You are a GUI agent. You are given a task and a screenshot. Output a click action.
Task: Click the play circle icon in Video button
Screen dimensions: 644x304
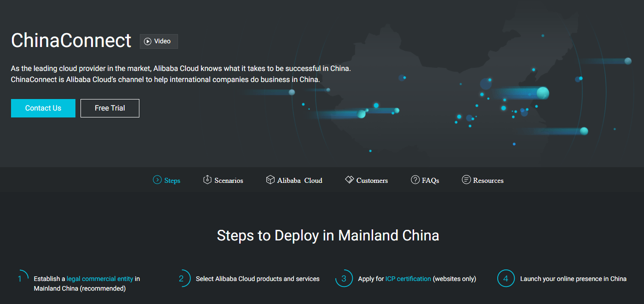(x=148, y=41)
